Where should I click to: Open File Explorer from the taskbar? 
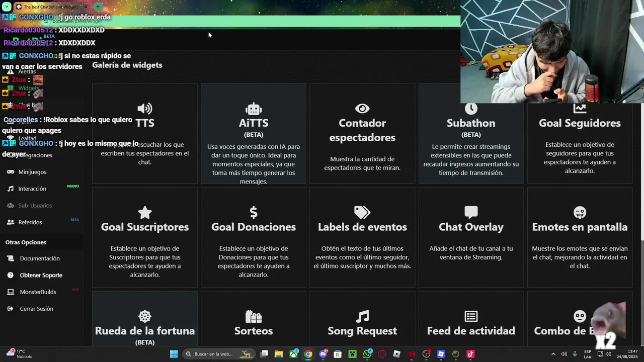point(279,354)
